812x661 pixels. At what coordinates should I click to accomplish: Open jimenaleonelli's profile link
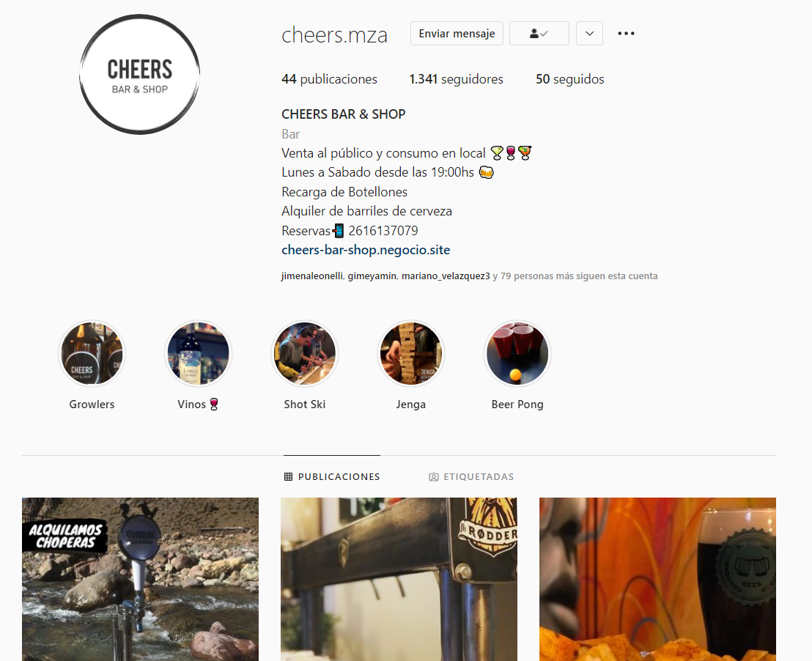[311, 276]
